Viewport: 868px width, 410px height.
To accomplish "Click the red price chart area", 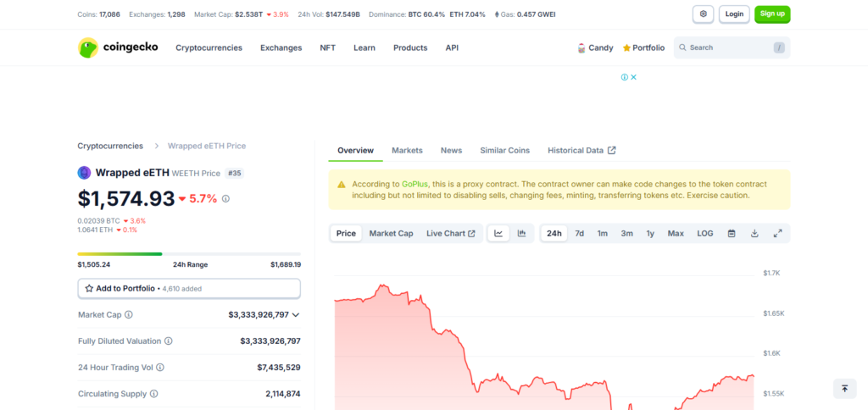I will [544, 348].
